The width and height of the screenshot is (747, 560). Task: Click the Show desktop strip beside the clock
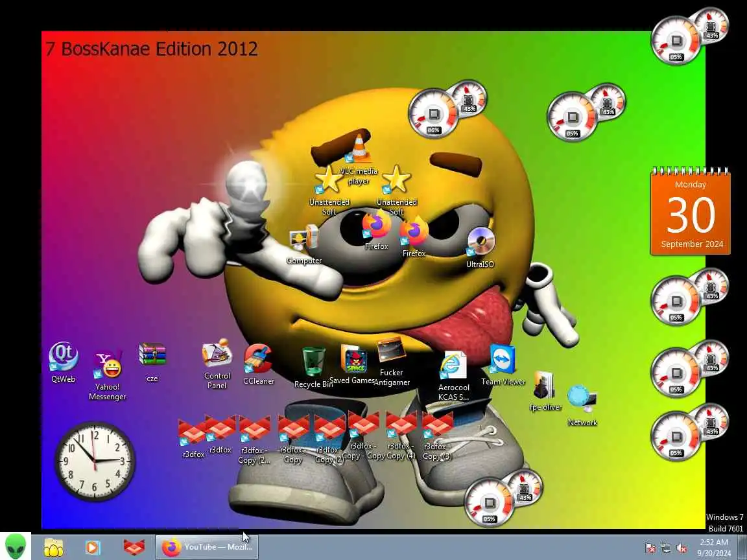[x=742, y=547]
